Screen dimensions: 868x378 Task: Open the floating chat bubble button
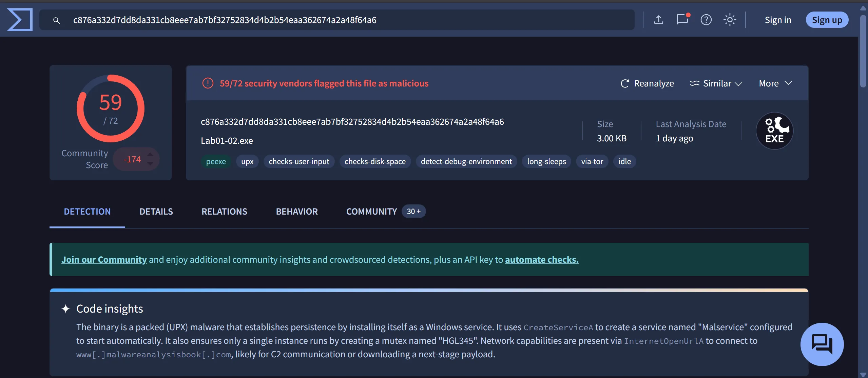(x=822, y=344)
